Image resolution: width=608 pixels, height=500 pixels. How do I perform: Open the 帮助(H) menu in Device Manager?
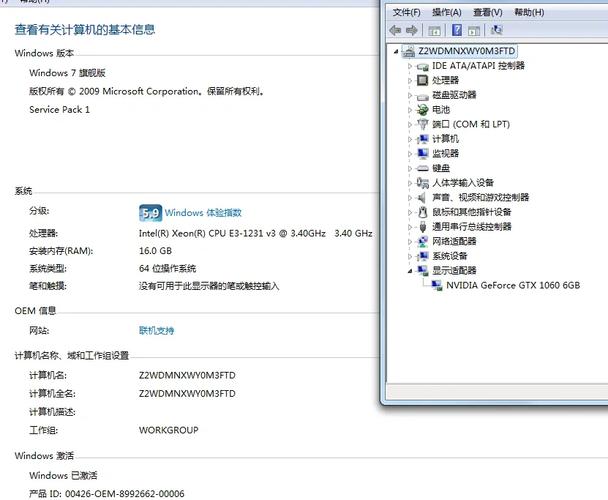529,12
